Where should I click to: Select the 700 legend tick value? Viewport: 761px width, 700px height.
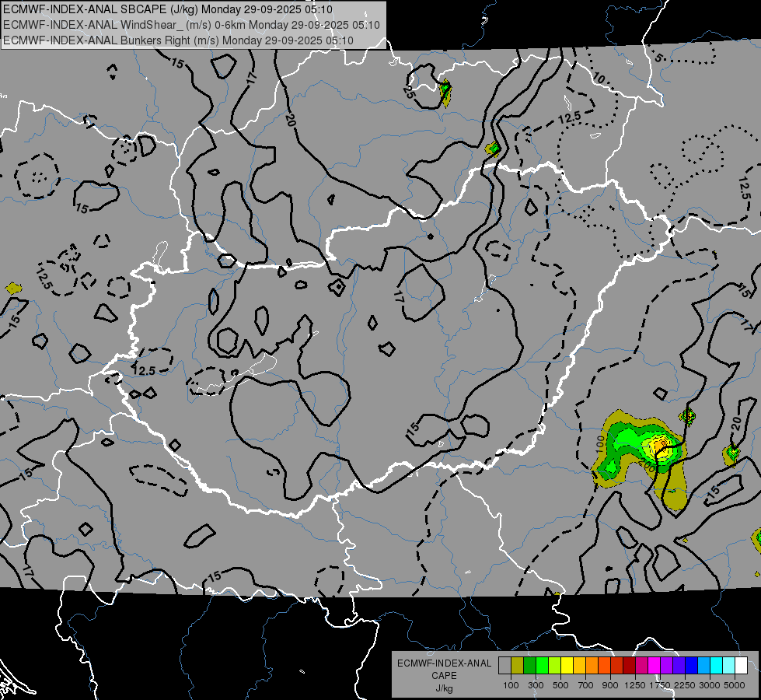coord(586,685)
